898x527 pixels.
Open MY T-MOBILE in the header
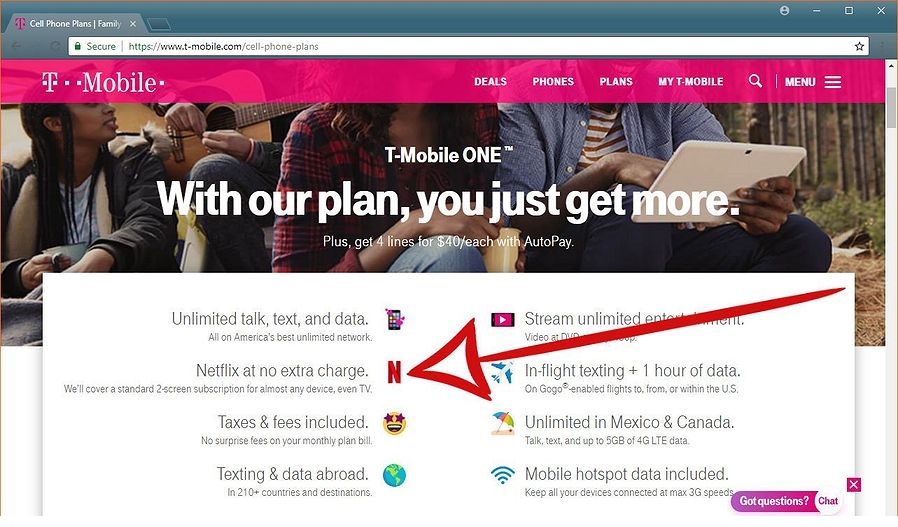691,82
